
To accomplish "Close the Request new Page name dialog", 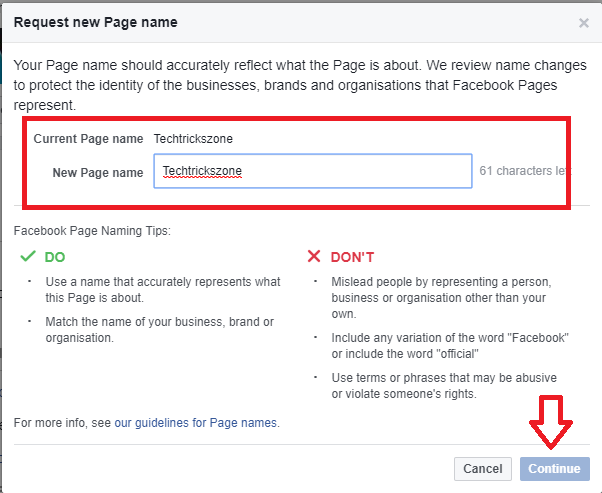I will [x=584, y=23].
